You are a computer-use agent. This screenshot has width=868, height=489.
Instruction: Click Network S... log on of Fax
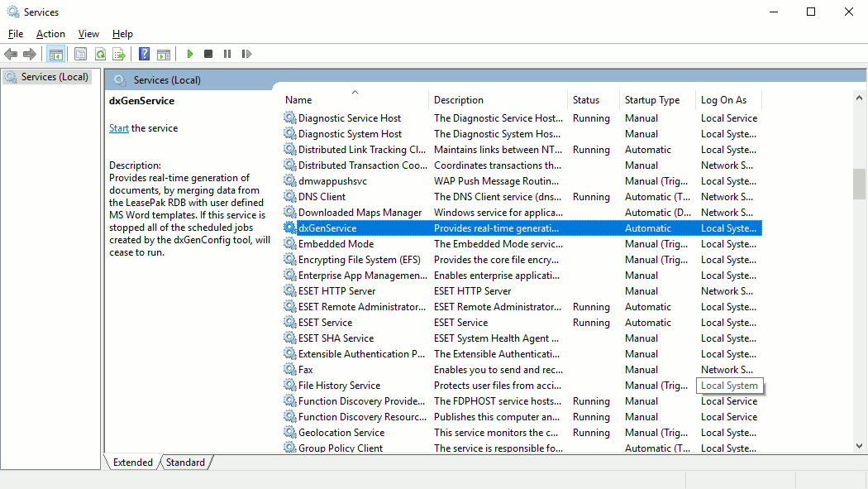pos(727,369)
